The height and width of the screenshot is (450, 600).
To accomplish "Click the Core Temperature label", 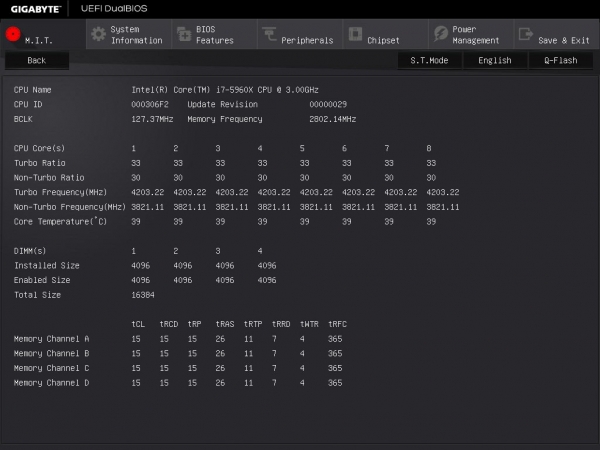I will click(x=60, y=222).
